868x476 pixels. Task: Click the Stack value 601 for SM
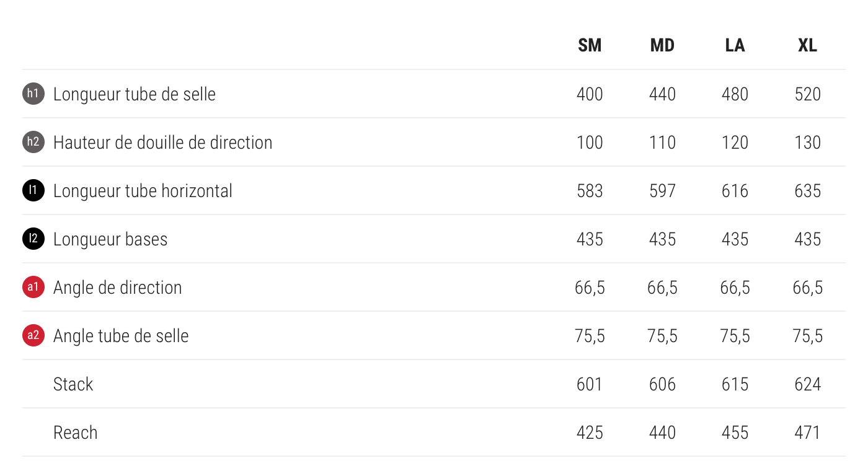tap(590, 384)
